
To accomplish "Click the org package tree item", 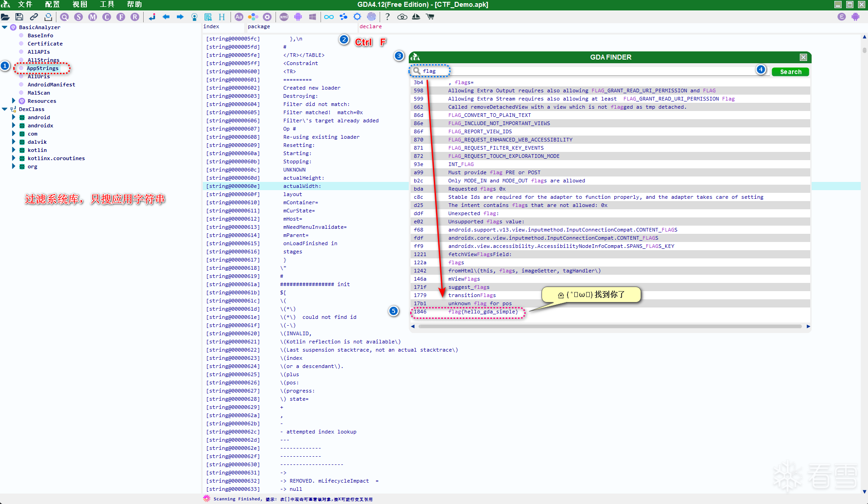I will (x=32, y=166).
